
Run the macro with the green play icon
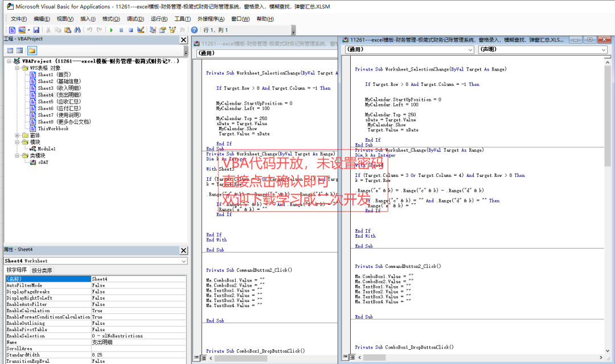[111, 30]
